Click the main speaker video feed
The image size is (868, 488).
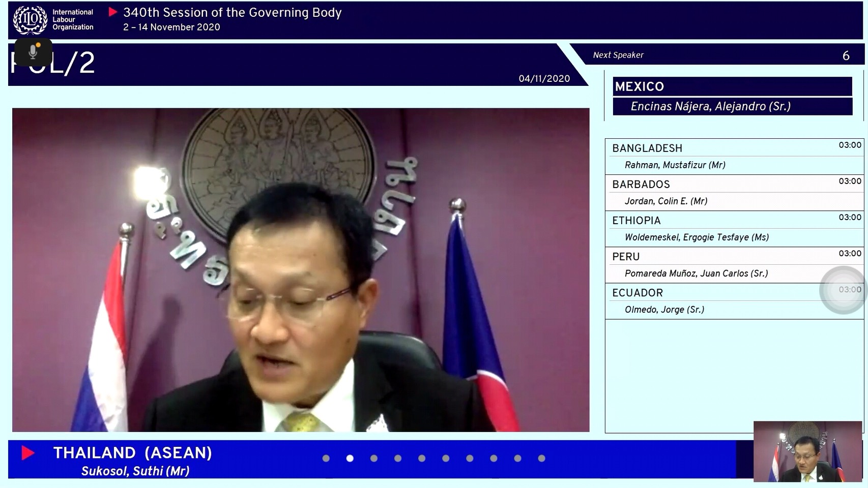click(x=301, y=270)
